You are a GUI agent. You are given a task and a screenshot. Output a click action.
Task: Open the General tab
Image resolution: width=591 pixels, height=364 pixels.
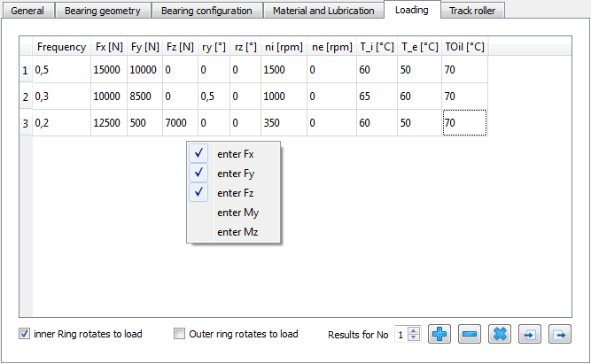pyautogui.click(x=30, y=11)
